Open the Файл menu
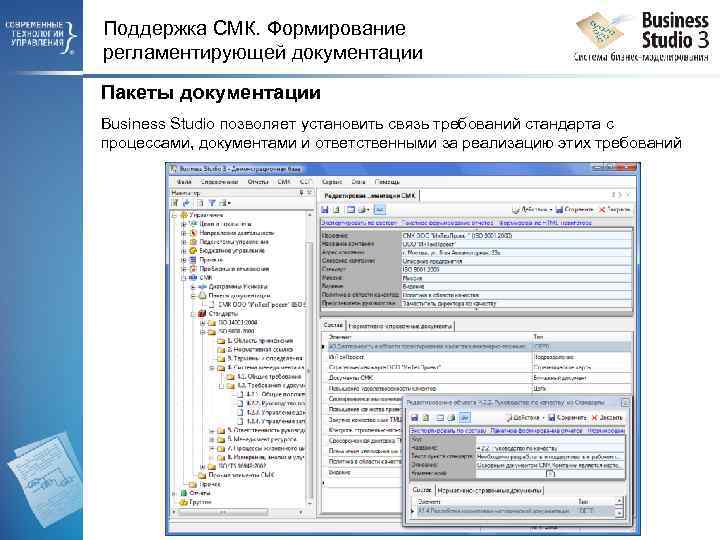The height and width of the screenshot is (540, 720). click(x=184, y=182)
